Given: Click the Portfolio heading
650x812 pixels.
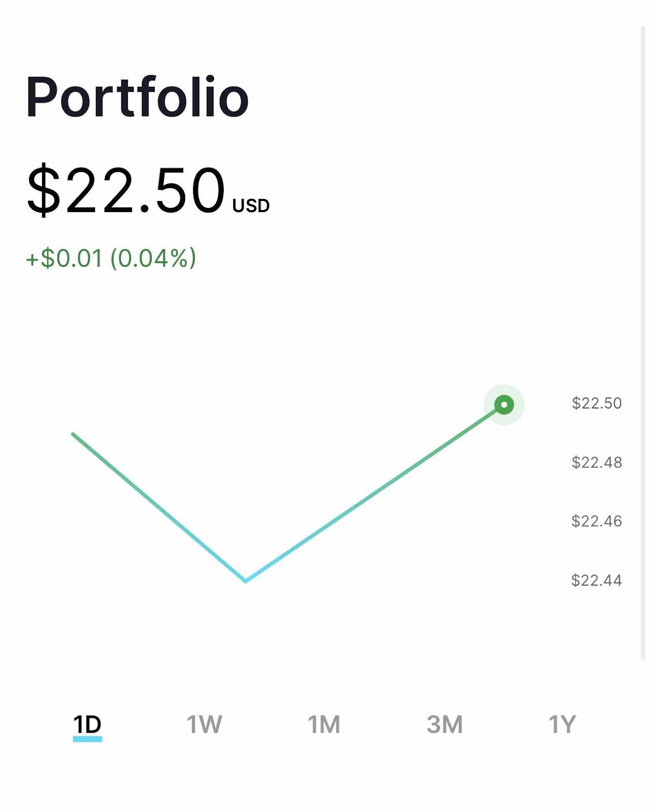Looking at the screenshot, I should pos(137,96).
